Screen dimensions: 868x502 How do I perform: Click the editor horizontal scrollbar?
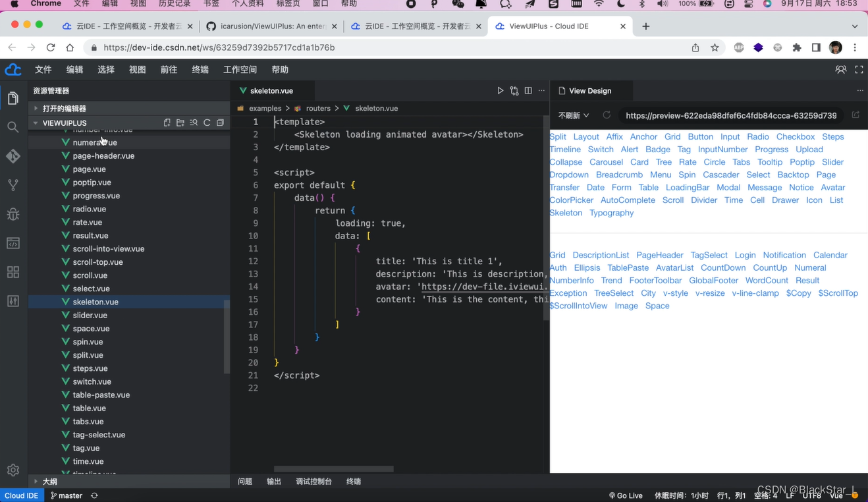click(x=334, y=469)
